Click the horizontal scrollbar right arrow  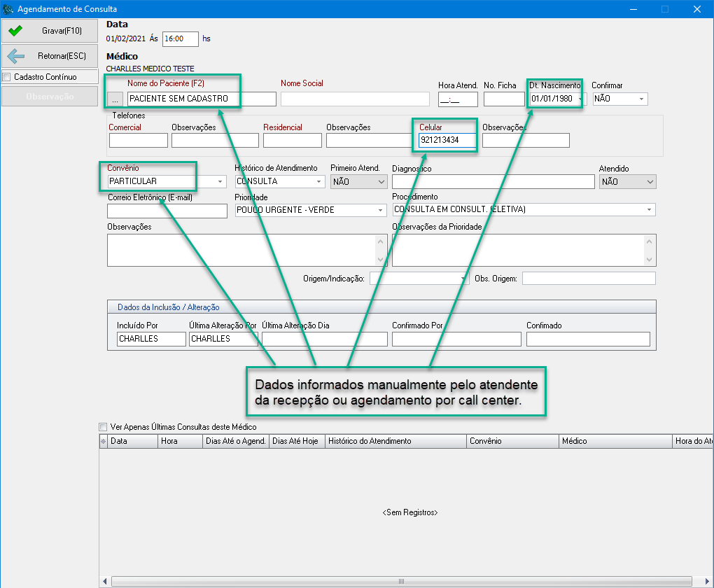tap(707, 581)
